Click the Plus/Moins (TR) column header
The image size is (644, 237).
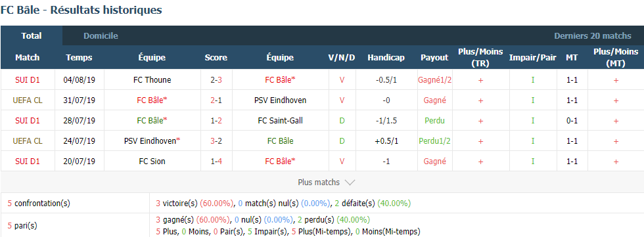click(x=480, y=57)
